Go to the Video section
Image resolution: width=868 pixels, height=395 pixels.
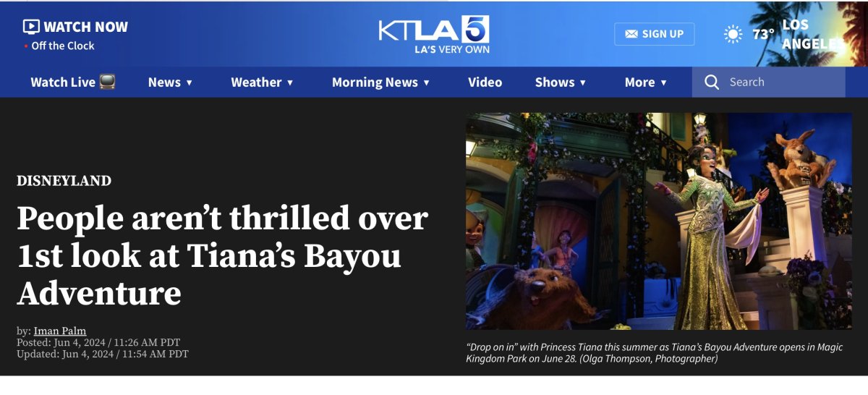[485, 82]
